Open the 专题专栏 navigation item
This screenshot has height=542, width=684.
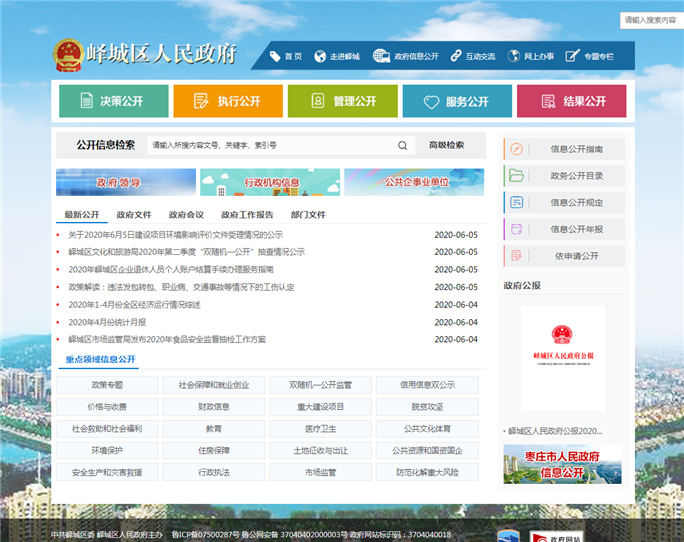[x=598, y=56]
